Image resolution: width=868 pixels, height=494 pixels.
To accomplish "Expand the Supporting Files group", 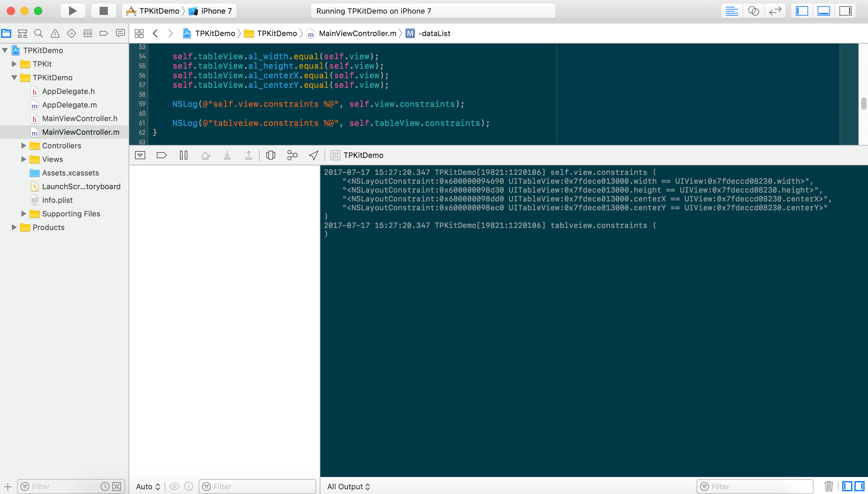I will tap(23, 214).
